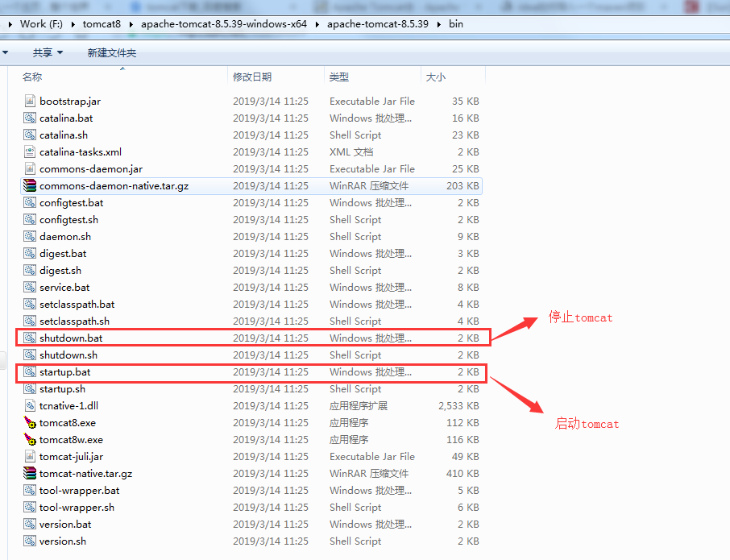The height and width of the screenshot is (560, 730).
Task: Click the configtest.bat file icon
Action: [30, 202]
